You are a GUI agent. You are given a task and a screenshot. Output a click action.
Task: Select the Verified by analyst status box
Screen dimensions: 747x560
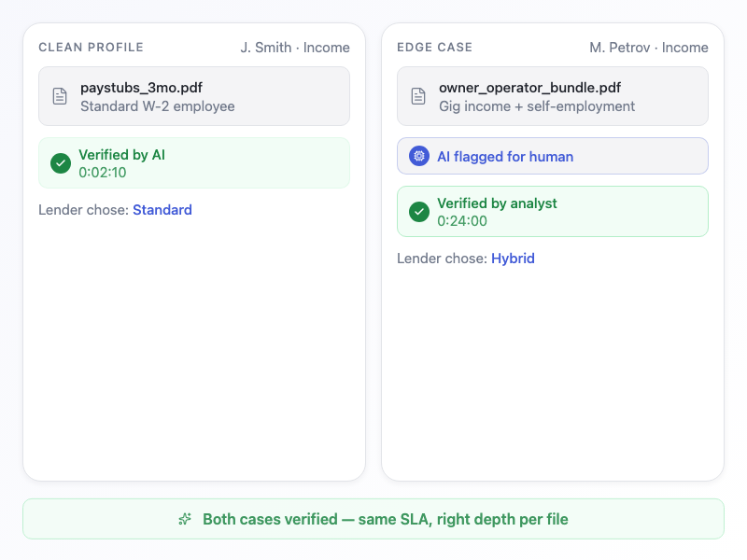pyautogui.click(x=553, y=212)
